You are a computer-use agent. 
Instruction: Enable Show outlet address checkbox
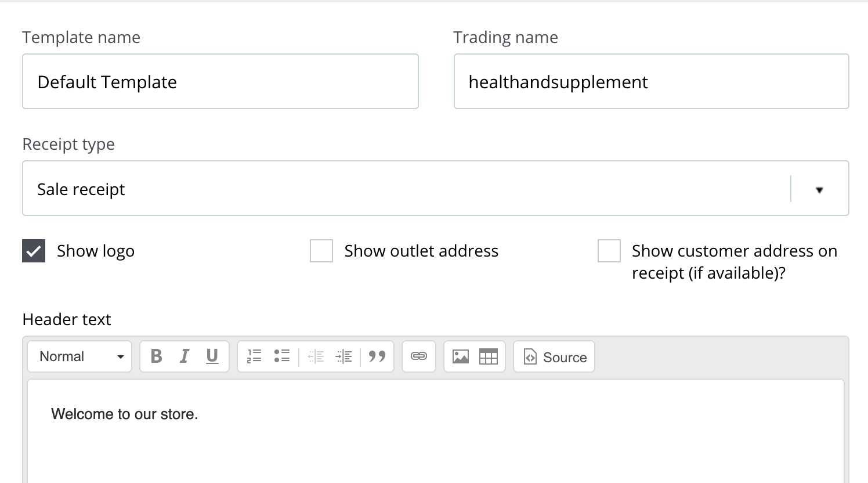coord(321,251)
